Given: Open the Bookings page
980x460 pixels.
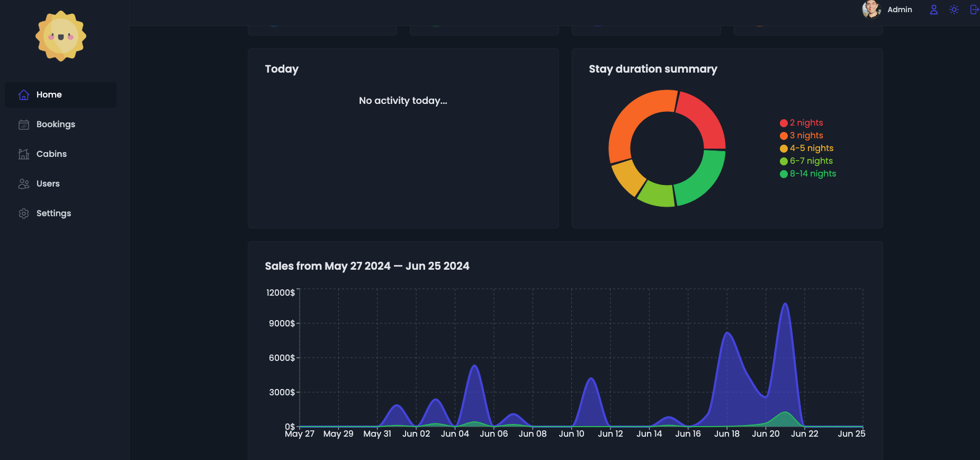Looking at the screenshot, I should tap(56, 125).
